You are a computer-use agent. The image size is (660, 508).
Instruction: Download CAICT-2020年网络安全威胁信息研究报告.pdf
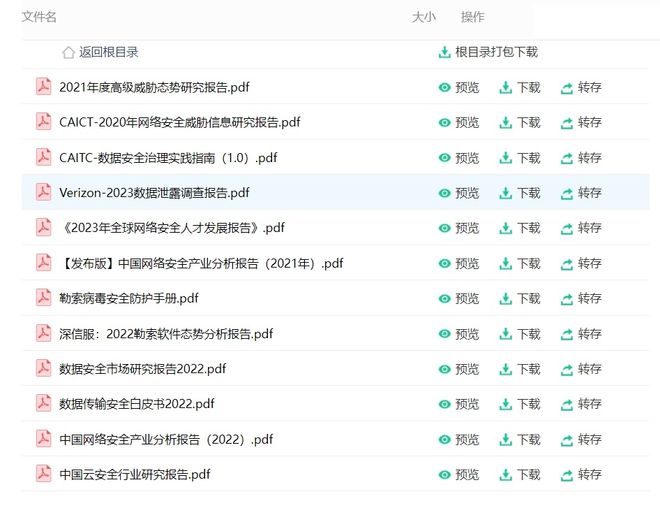(520, 122)
